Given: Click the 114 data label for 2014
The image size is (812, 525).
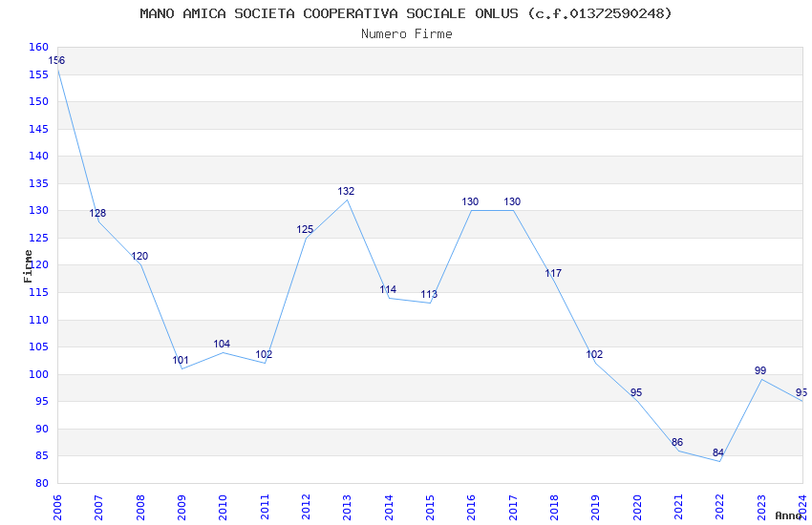Looking at the screenshot, I should [x=388, y=289].
